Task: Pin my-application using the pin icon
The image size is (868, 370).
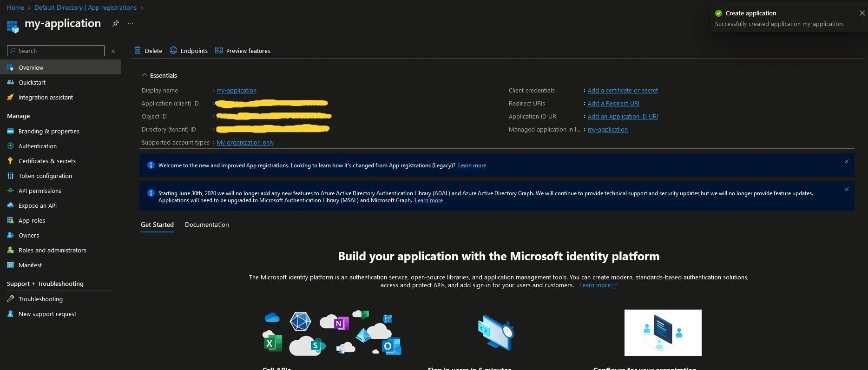Action: (x=116, y=23)
